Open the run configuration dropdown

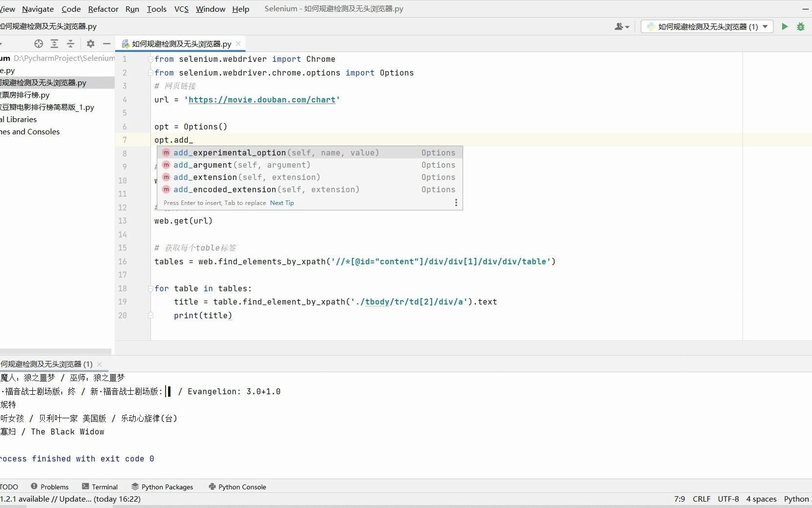tap(707, 26)
